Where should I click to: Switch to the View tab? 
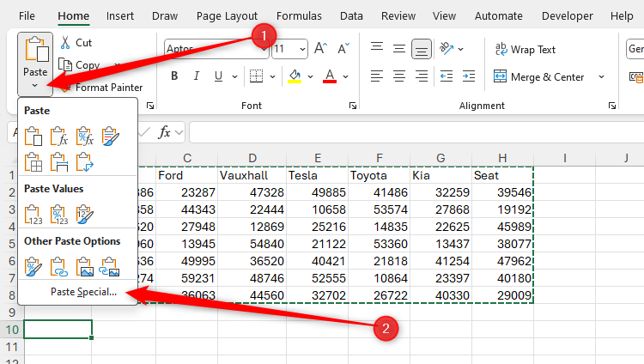click(444, 16)
